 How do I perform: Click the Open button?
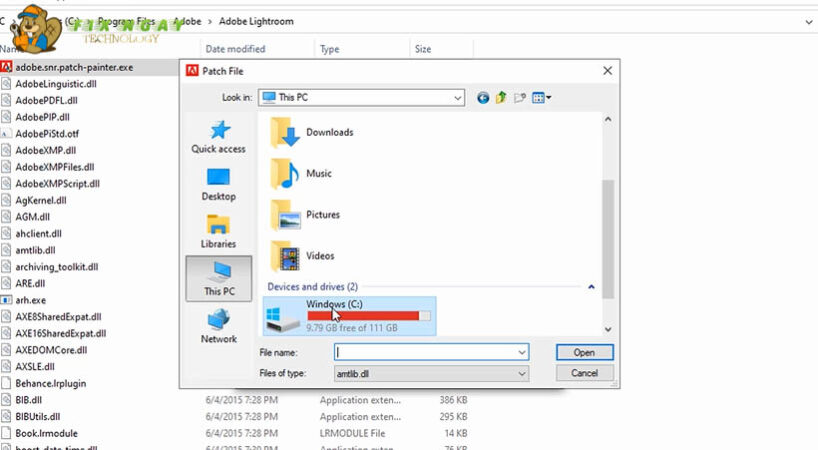click(584, 352)
